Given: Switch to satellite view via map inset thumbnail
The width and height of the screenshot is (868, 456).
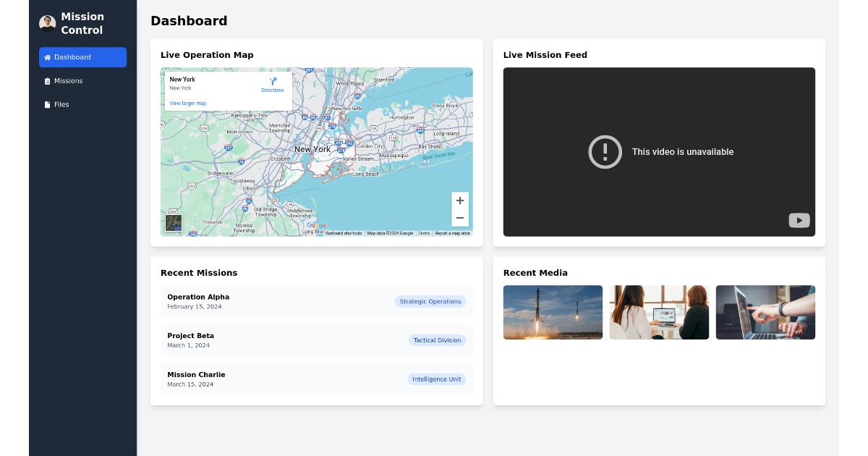Looking at the screenshot, I should coord(174,223).
